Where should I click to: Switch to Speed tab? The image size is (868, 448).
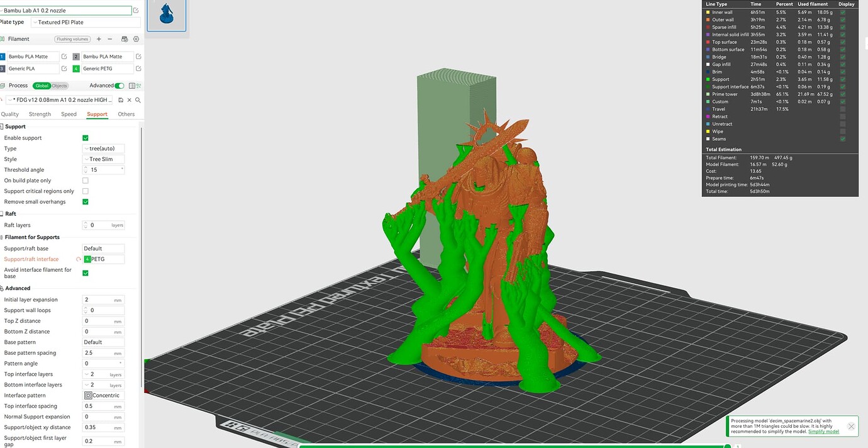coord(69,115)
